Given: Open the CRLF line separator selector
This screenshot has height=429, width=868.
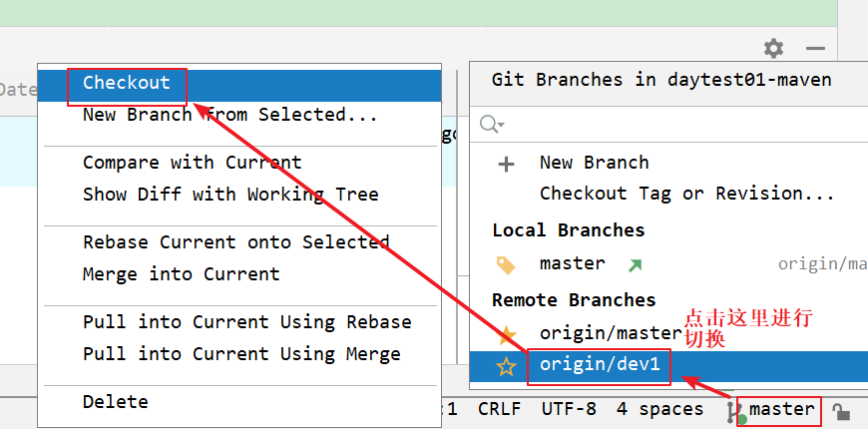Looking at the screenshot, I should click(x=499, y=409).
